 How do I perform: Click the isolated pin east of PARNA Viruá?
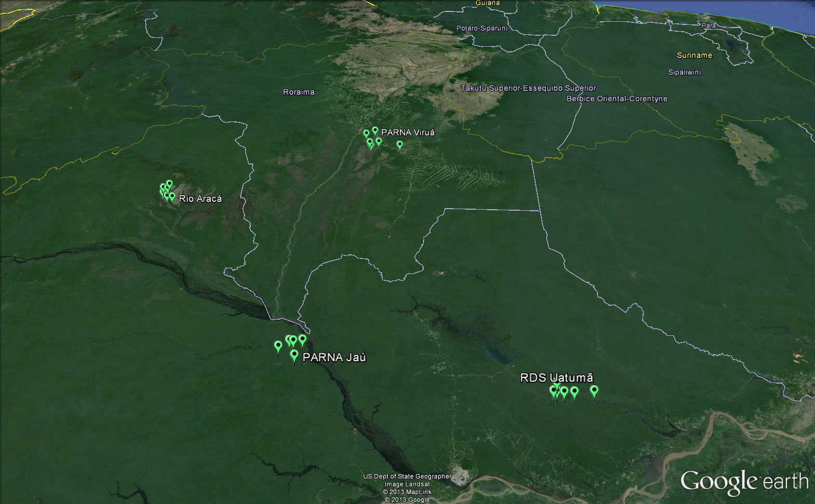tap(400, 145)
